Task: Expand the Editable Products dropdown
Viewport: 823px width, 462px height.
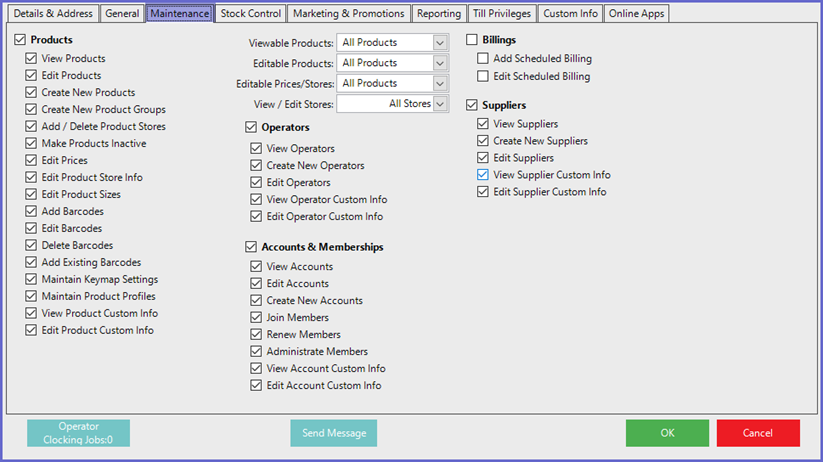Action: [441, 63]
